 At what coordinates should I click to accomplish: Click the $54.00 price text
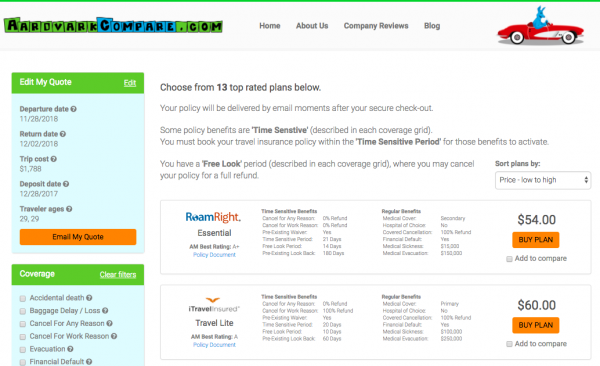click(x=536, y=220)
